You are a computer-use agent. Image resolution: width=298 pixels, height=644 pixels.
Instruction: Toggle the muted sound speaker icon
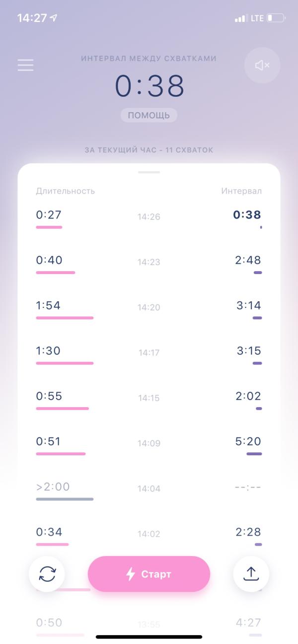(262, 65)
